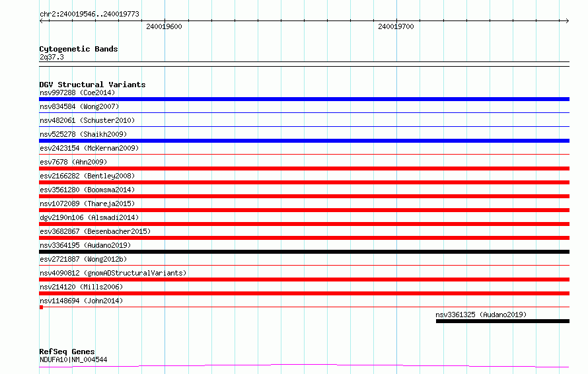Click the 240019600 ruler position label
This screenshot has height=374, width=588.
tap(164, 26)
